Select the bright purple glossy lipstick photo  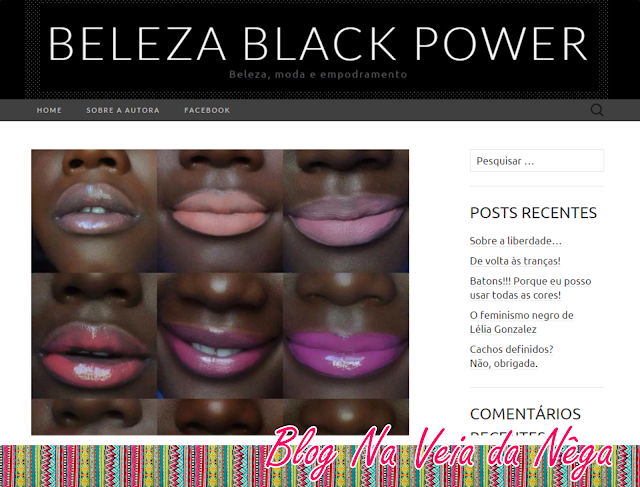click(x=346, y=336)
